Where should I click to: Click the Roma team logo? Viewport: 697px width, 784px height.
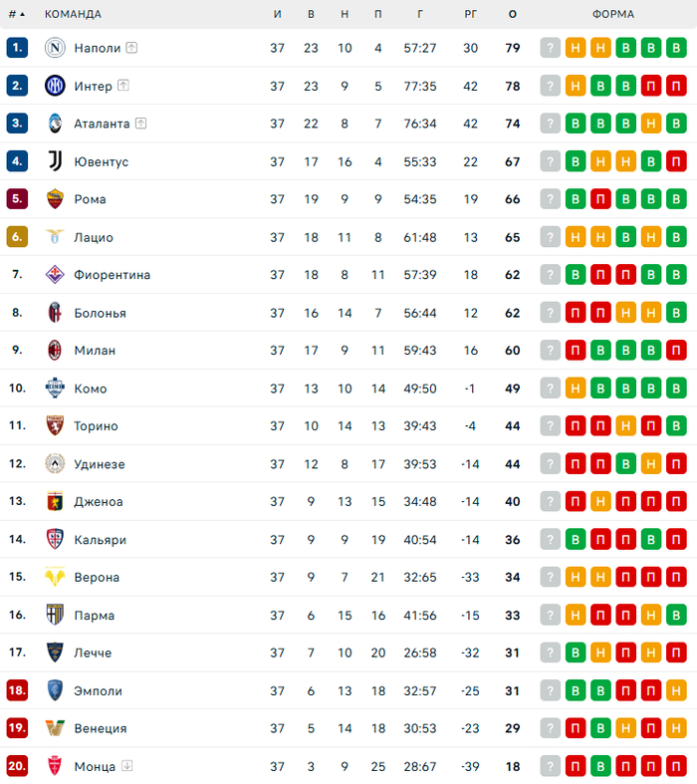(x=55, y=199)
